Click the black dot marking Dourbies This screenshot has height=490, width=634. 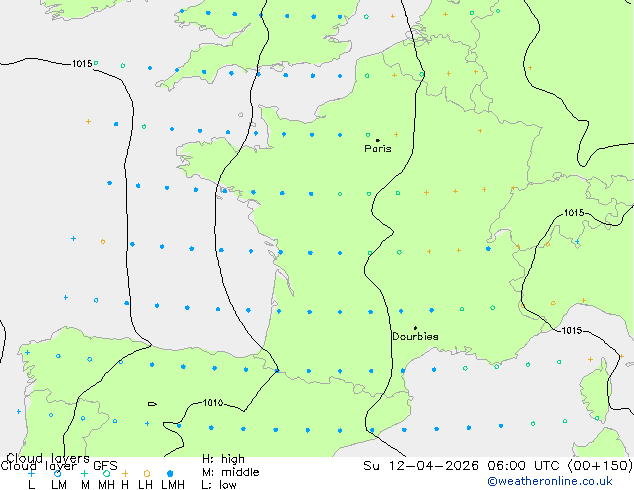pyautogui.click(x=415, y=328)
